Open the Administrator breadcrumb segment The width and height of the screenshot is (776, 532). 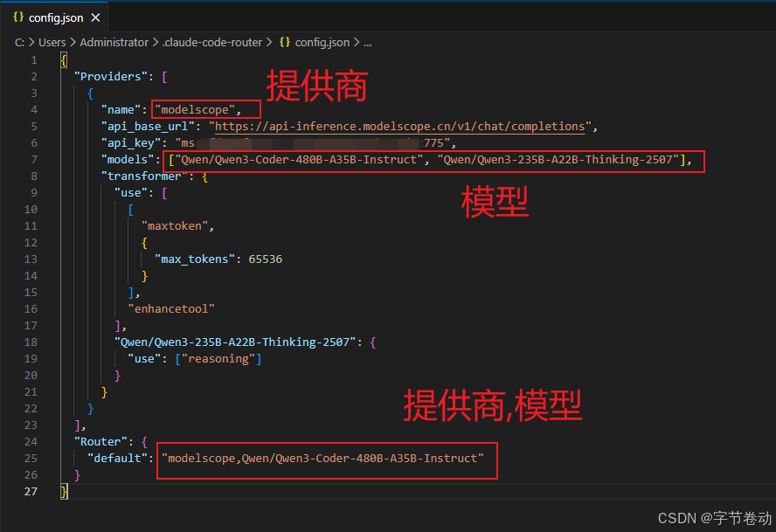pyautogui.click(x=114, y=43)
